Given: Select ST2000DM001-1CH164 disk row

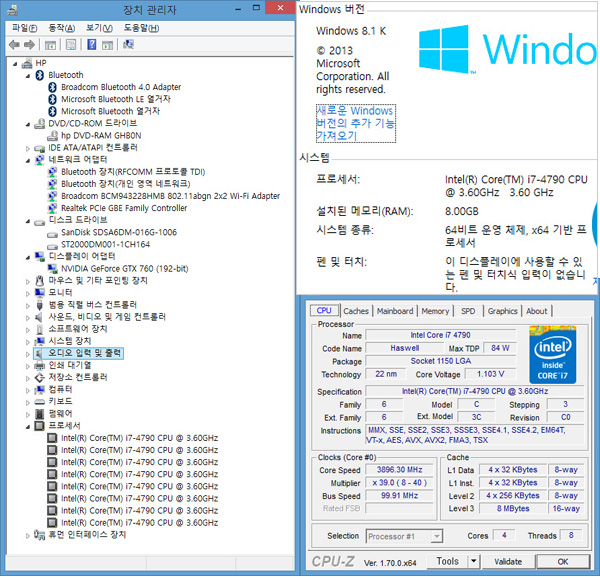Looking at the screenshot, I should pos(105,245).
